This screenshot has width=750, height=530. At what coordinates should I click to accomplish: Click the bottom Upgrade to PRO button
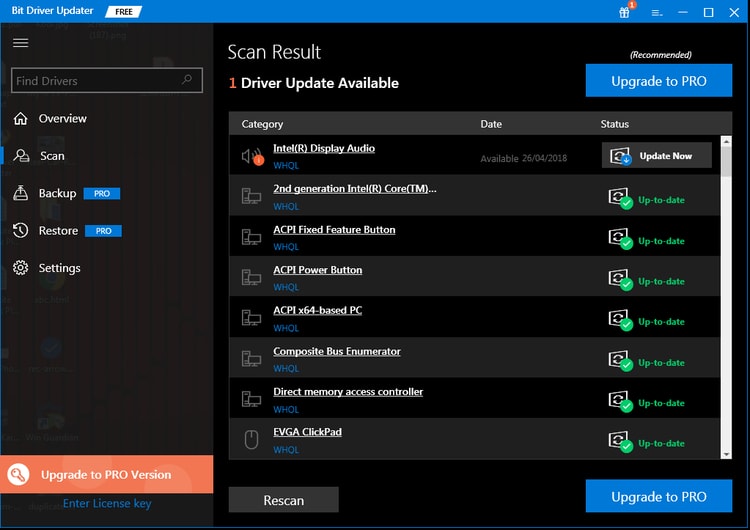point(659,496)
